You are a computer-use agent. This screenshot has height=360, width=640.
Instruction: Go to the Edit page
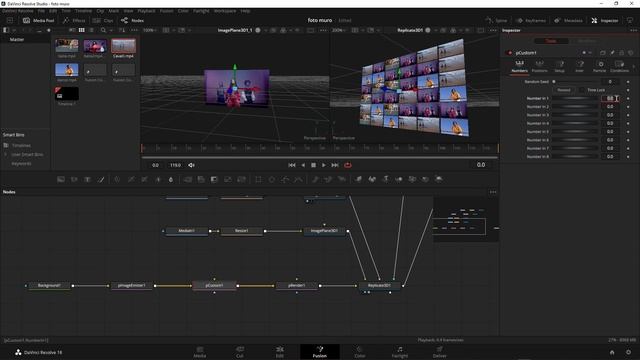click(x=280, y=352)
